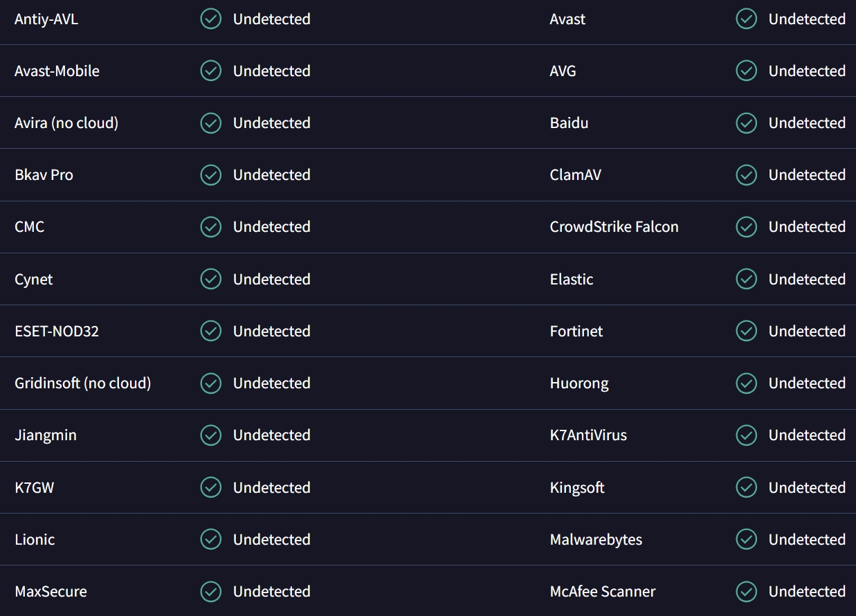Click the checkmark icon beside Antiy-AVL

(211, 19)
